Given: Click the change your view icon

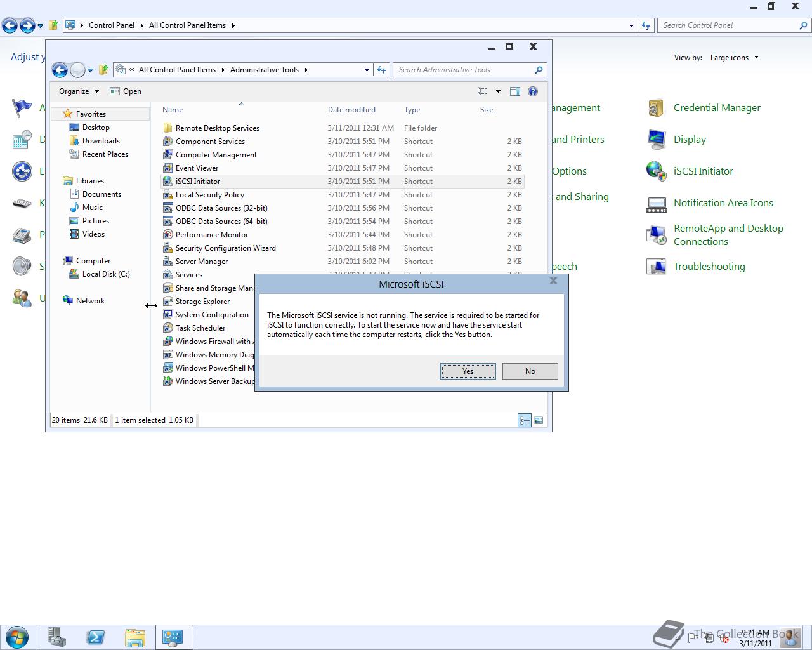Looking at the screenshot, I should click(x=483, y=91).
